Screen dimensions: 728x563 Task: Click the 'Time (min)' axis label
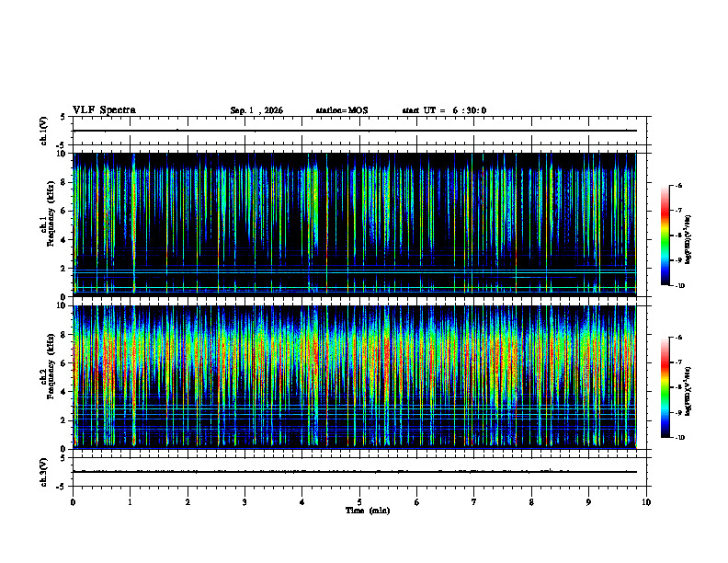point(368,511)
